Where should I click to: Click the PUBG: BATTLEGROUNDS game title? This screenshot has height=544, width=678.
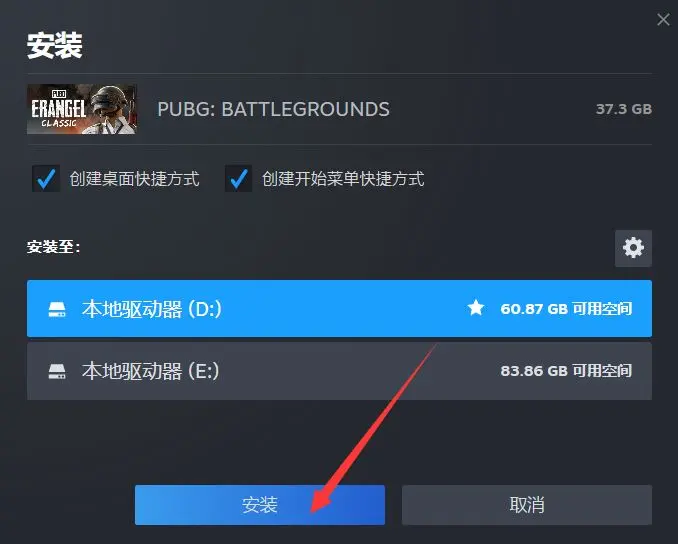(x=273, y=109)
